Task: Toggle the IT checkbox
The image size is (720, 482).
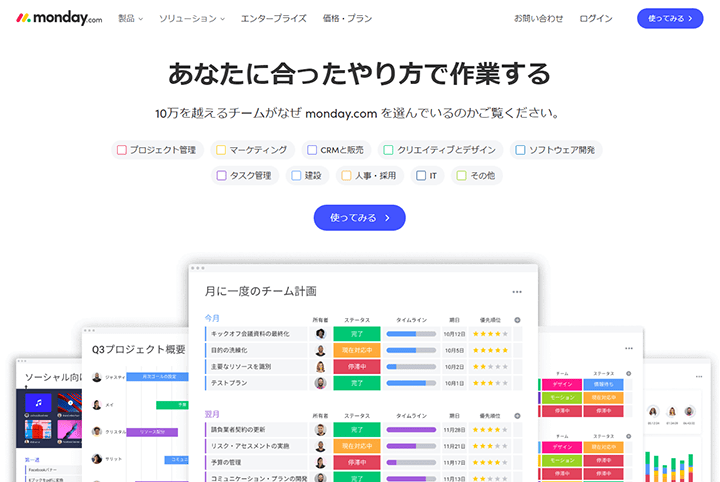Action: pyautogui.click(x=421, y=176)
